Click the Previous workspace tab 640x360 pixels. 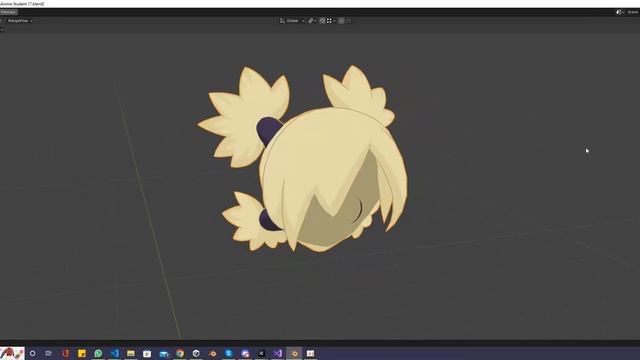[x=8, y=12]
